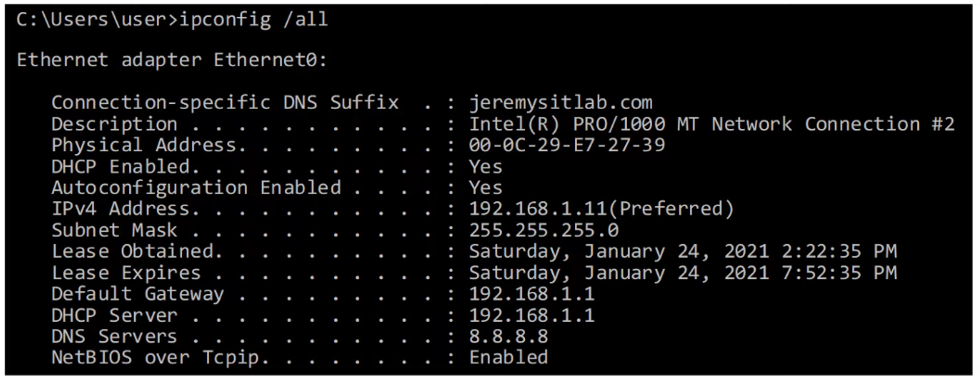Click the DNS Servers label
This screenshot has height=381, width=980.
point(114,336)
